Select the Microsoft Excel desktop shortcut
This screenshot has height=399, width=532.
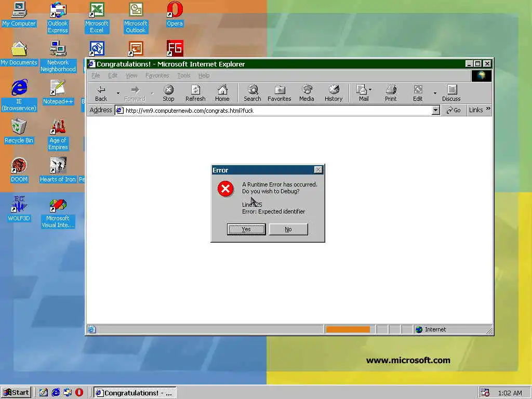pyautogui.click(x=97, y=18)
